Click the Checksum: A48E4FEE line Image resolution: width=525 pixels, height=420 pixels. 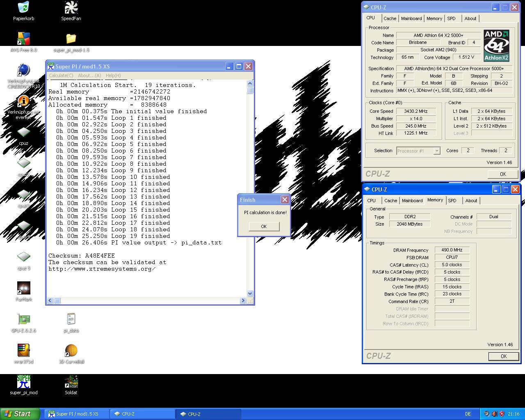click(x=82, y=256)
